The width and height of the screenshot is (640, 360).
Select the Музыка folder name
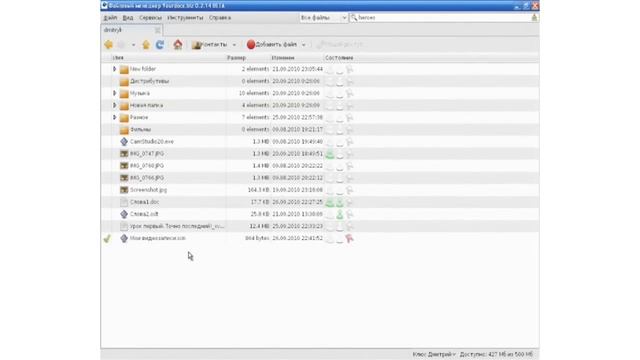pos(140,93)
